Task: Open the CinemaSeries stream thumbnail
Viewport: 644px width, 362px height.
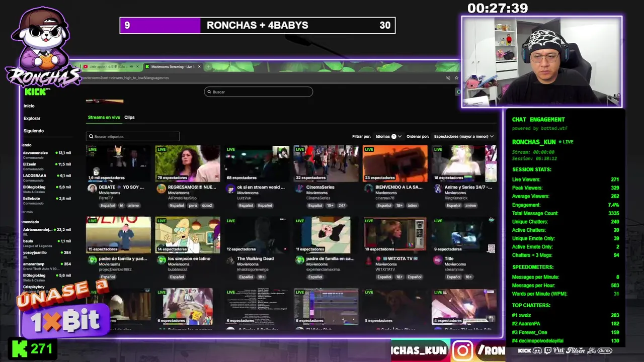Action: (326, 163)
